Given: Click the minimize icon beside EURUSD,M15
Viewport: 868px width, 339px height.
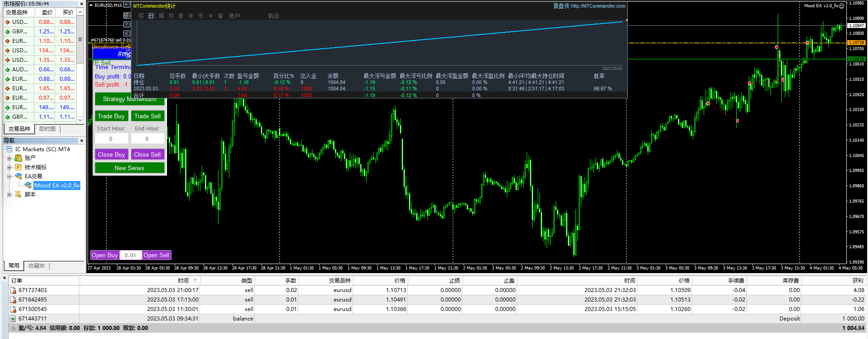Looking at the screenshot, I should click(x=127, y=5).
